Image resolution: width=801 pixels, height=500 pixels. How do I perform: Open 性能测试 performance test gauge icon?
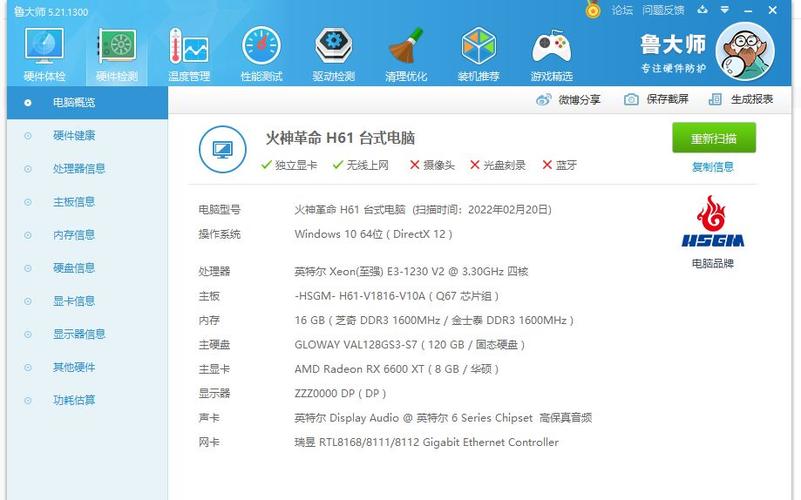pyautogui.click(x=262, y=46)
